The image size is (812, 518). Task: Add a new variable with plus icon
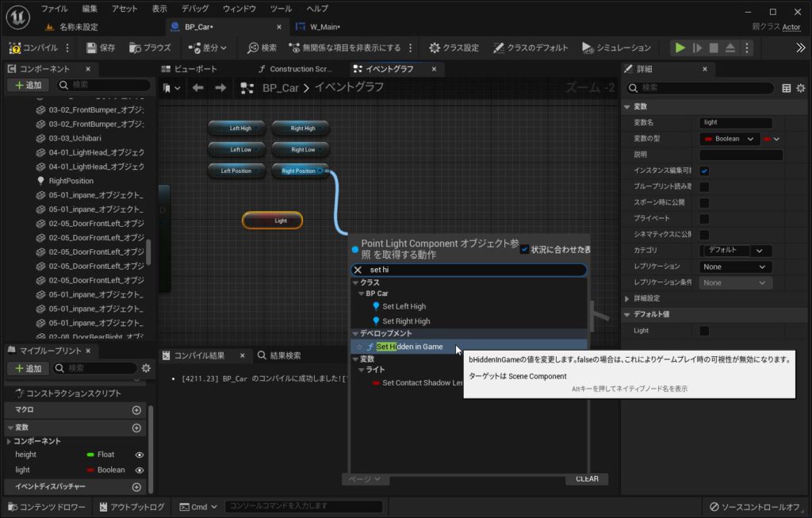coord(136,428)
